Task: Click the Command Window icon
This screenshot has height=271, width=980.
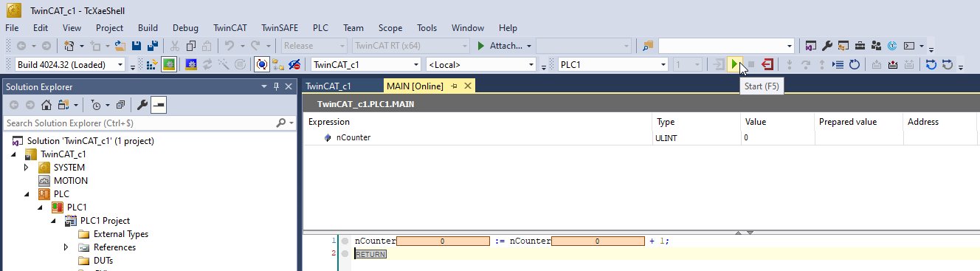Action: (x=908, y=45)
